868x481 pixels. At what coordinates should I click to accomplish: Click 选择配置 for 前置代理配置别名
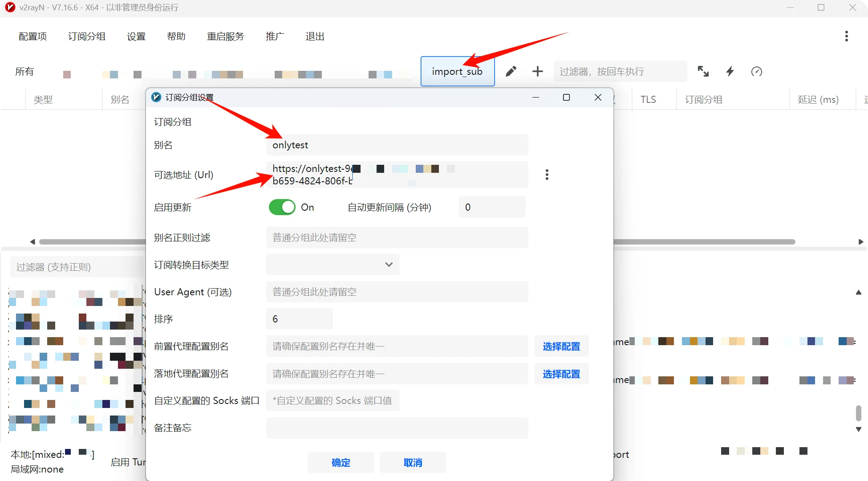coord(561,346)
